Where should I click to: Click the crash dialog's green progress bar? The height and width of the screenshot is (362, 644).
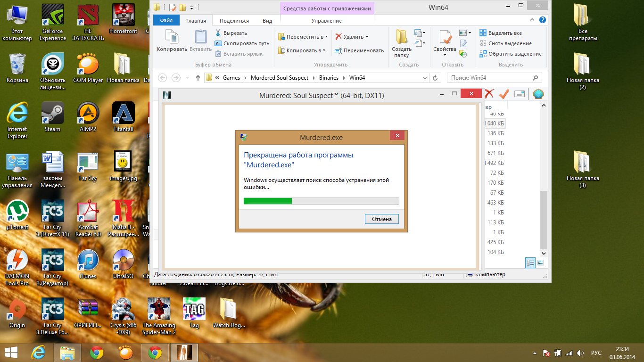[x=321, y=201]
